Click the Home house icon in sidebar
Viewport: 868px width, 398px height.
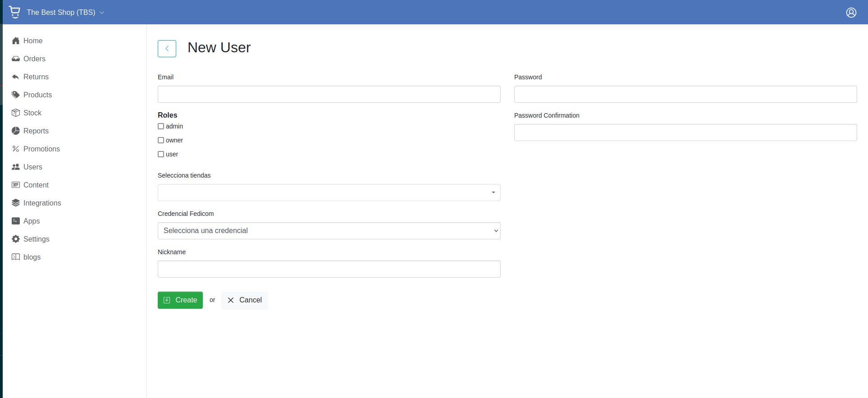(16, 41)
